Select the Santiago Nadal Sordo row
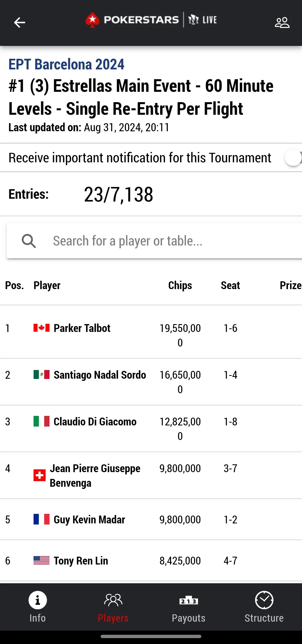 click(151, 382)
